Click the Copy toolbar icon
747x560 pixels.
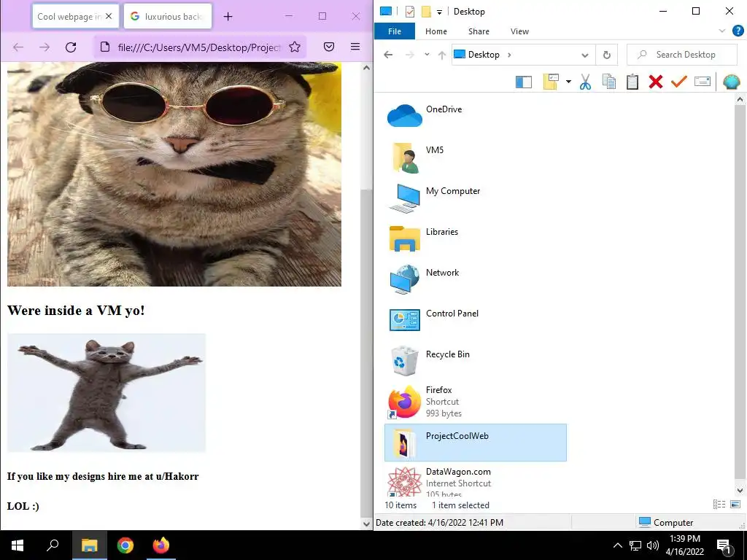coord(609,82)
